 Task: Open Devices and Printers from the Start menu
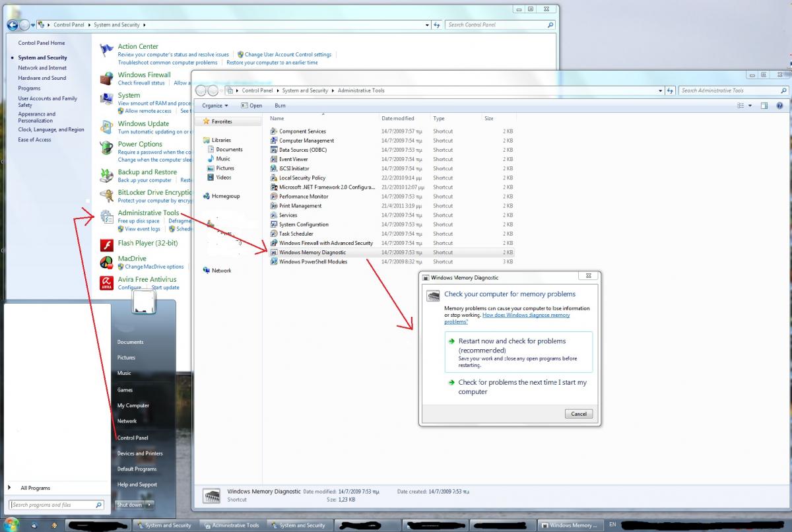[x=140, y=453]
